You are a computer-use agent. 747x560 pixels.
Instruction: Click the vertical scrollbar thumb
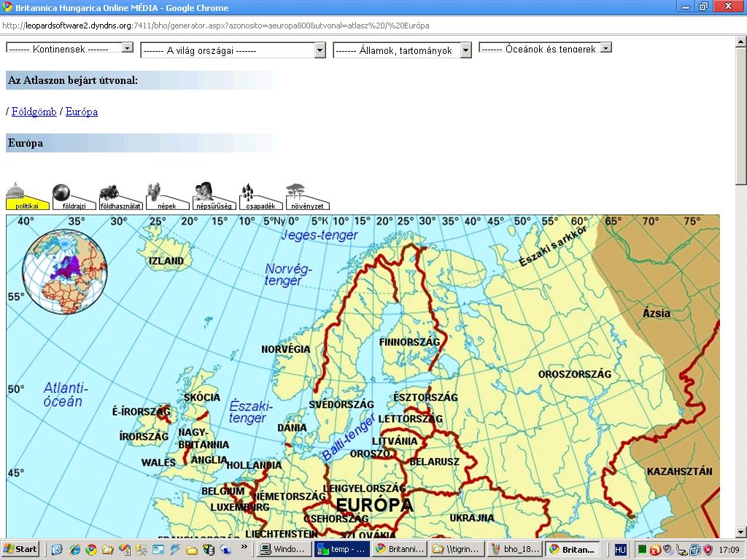741,116
